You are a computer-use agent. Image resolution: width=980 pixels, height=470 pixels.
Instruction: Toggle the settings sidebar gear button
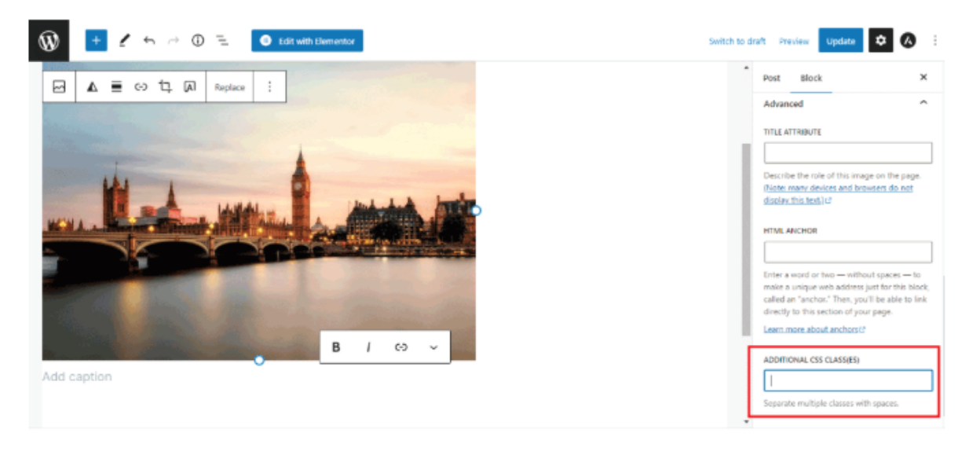pos(880,41)
